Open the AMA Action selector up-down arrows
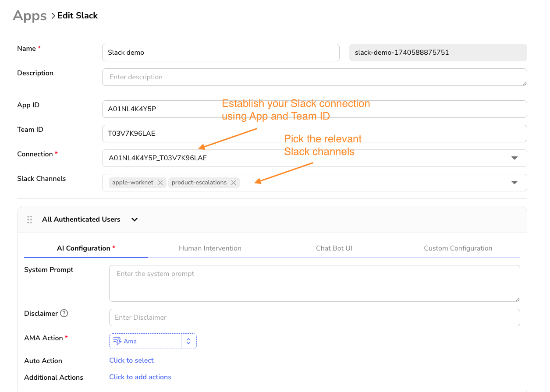 coord(188,341)
